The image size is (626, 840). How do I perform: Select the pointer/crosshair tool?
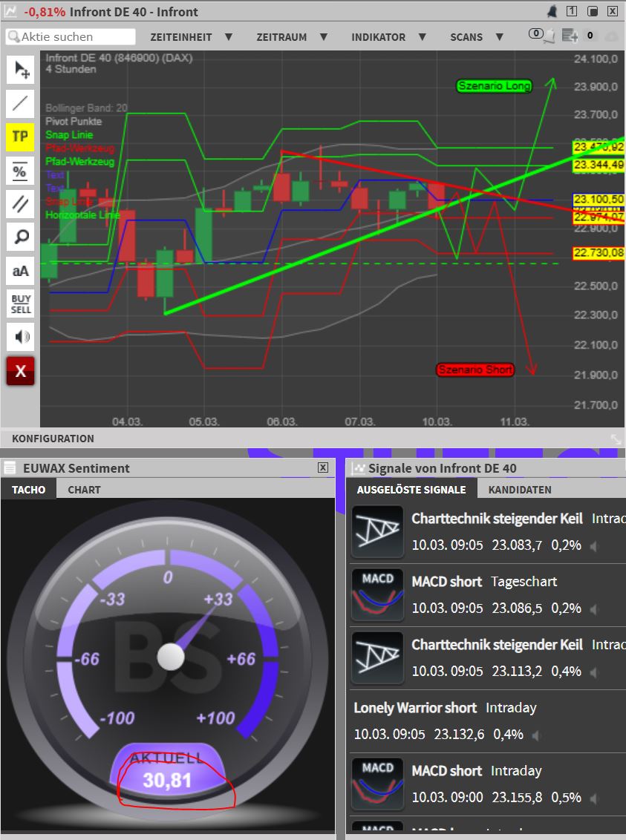point(20,70)
